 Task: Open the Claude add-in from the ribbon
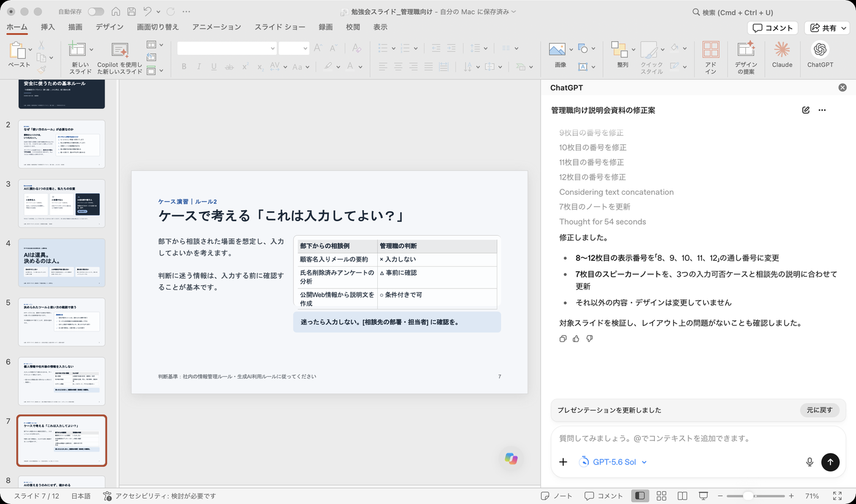tap(782, 54)
